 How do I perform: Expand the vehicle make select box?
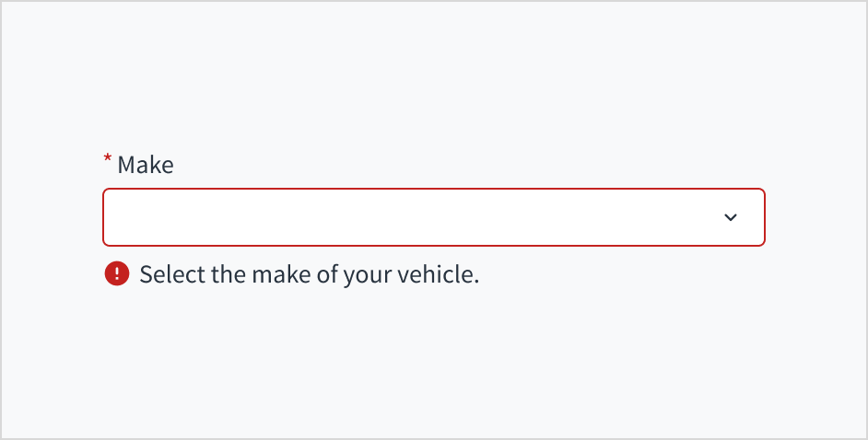tap(433, 217)
